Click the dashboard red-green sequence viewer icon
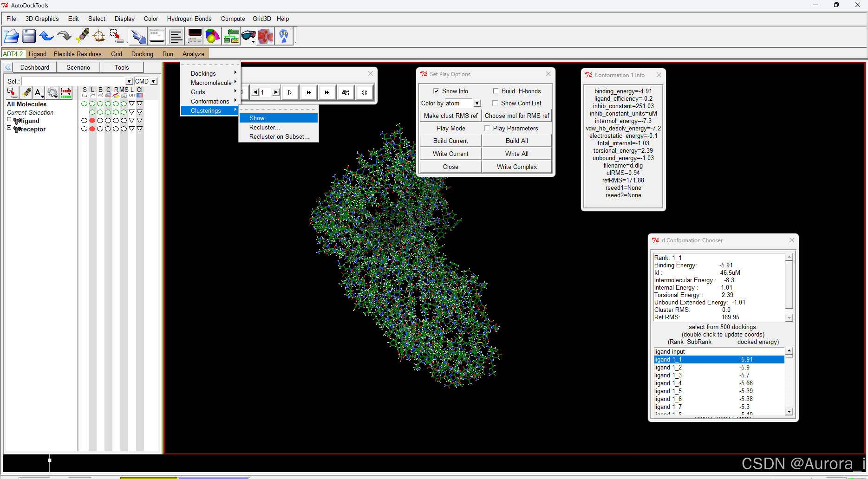 66,93
